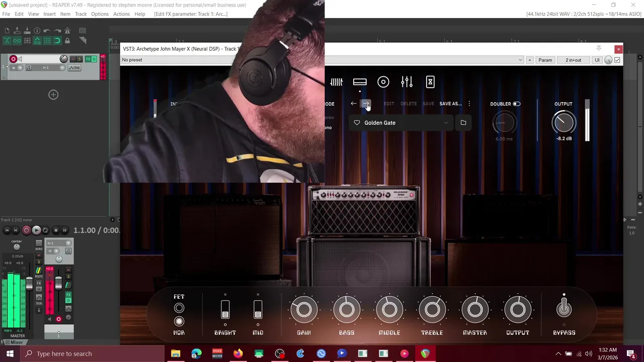Image resolution: width=644 pixels, height=362 pixels.
Task: Expand the Golden Gate preset dropdown
Action: (446, 123)
